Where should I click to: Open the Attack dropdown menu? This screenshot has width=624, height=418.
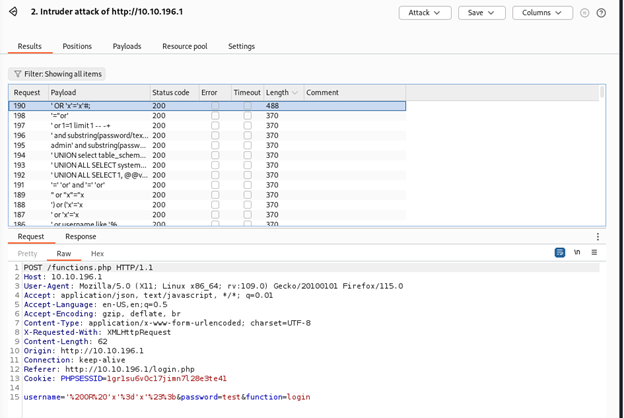pos(425,13)
